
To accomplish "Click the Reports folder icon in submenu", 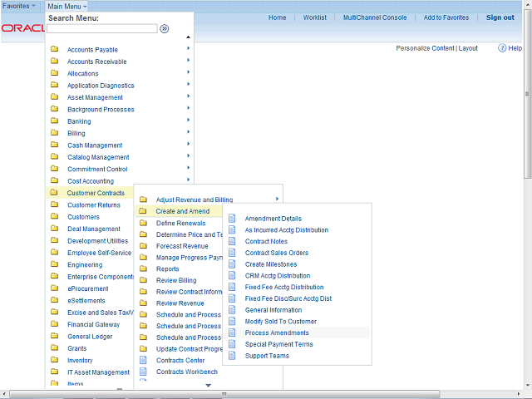I will tap(143, 268).
